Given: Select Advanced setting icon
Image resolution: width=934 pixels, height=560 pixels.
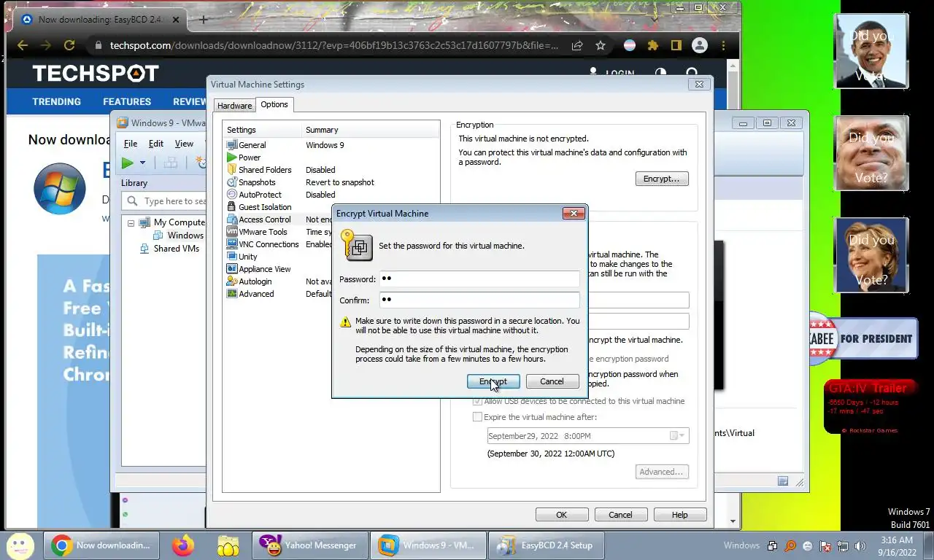Looking at the screenshot, I should tap(232, 294).
